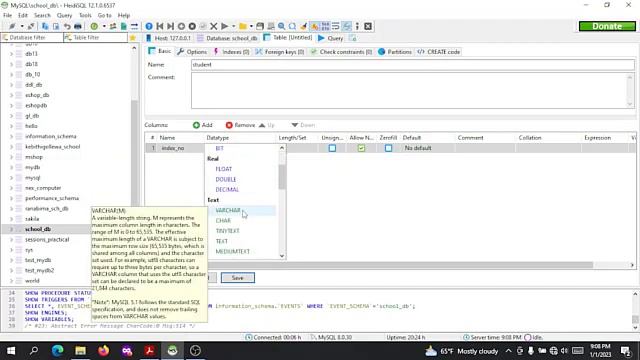Open File Explorer from the taskbar

(x=80, y=351)
